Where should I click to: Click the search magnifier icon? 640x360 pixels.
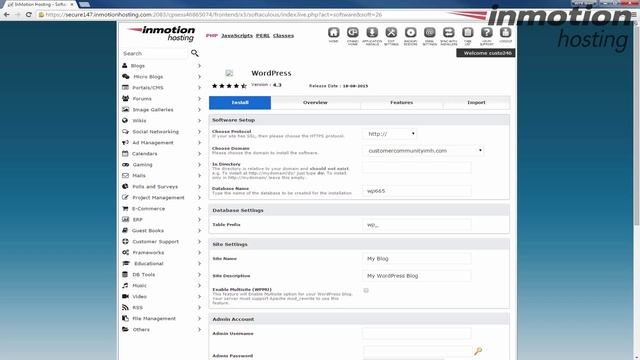195,53
